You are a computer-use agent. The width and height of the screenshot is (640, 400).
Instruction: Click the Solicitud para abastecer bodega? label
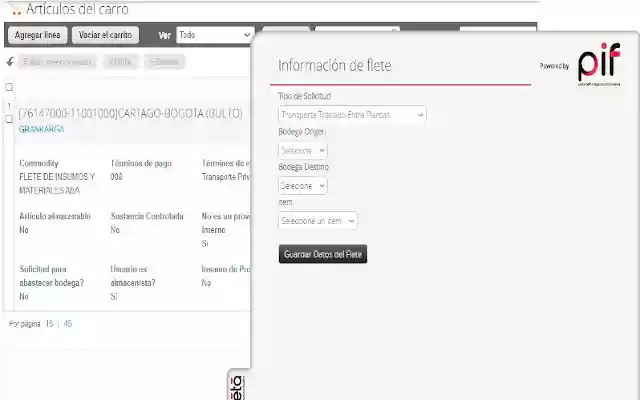click(x=51, y=276)
